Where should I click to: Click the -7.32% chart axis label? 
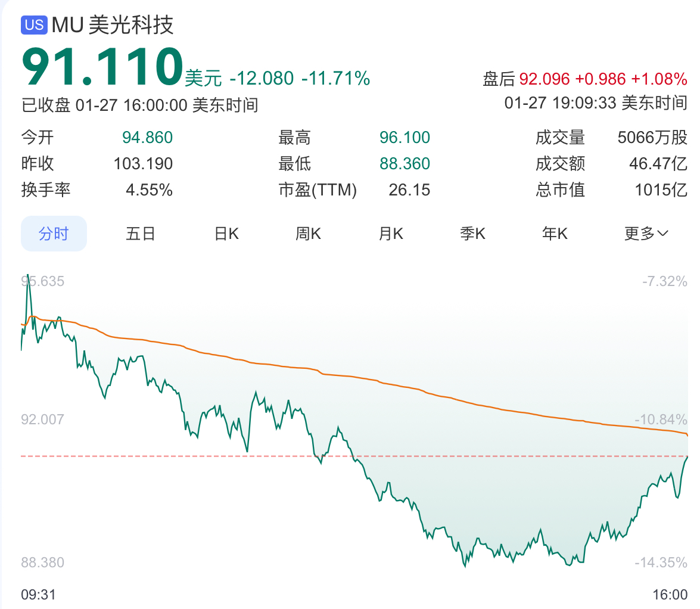point(665,281)
